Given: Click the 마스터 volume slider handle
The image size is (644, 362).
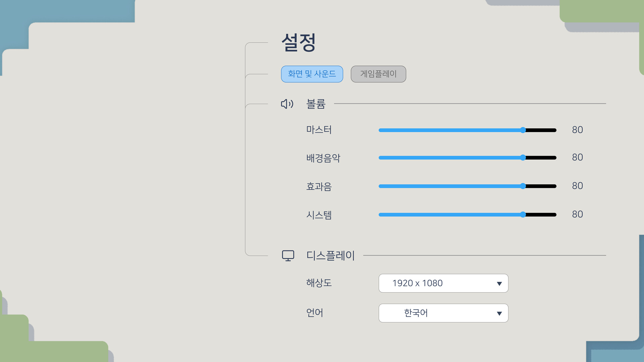Looking at the screenshot, I should point(523,130).
